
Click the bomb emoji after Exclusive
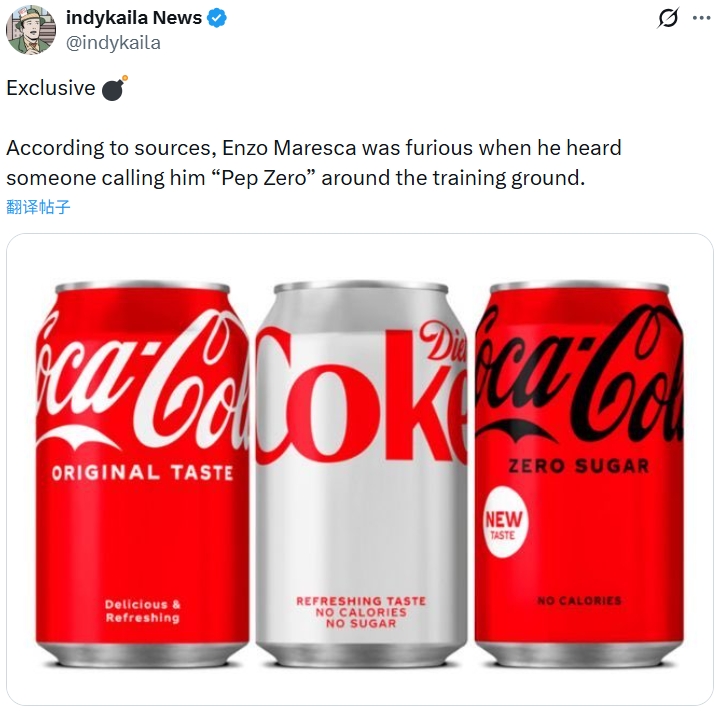click(x=114, y=88)
